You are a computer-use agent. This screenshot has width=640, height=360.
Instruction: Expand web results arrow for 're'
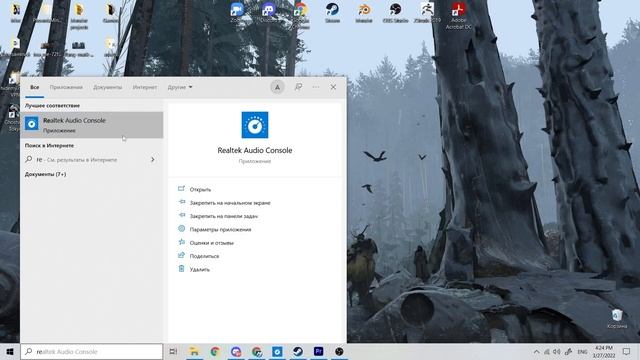pyautogui.click(x=153, y=160)
